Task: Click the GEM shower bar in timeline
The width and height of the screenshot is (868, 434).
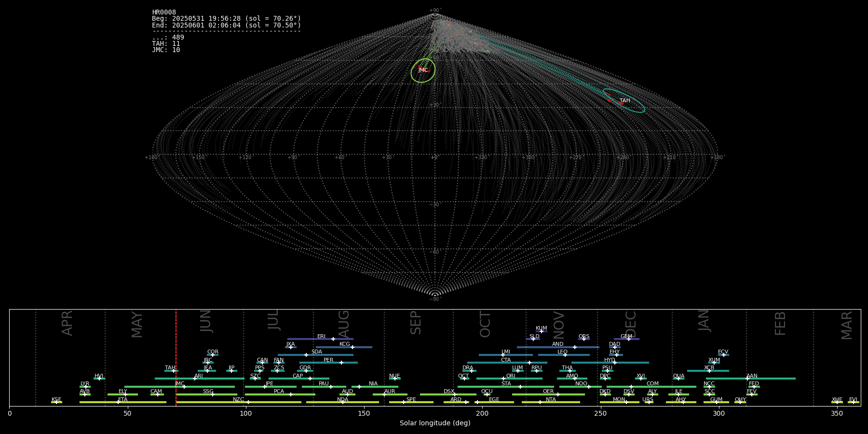Action: click(626, 339)
